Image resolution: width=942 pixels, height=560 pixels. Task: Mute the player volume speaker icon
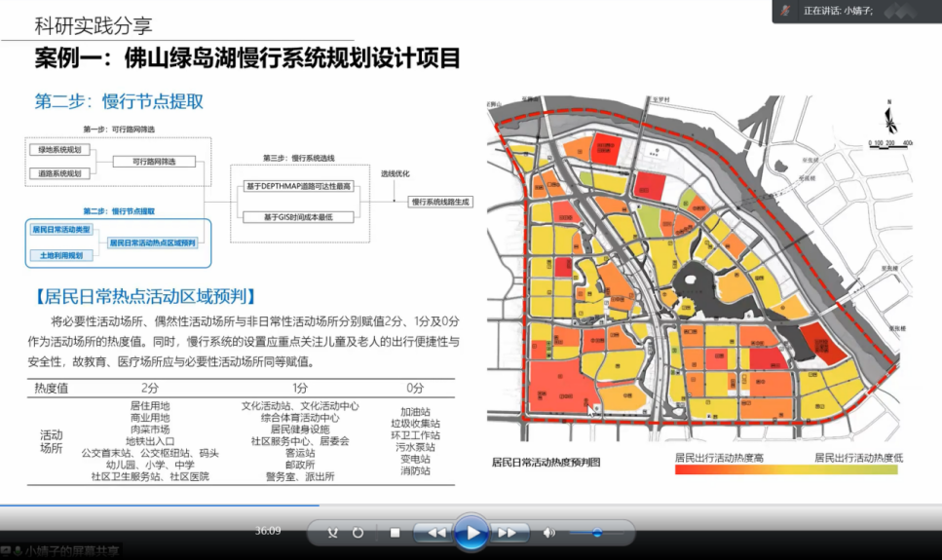tap(548, 533)
